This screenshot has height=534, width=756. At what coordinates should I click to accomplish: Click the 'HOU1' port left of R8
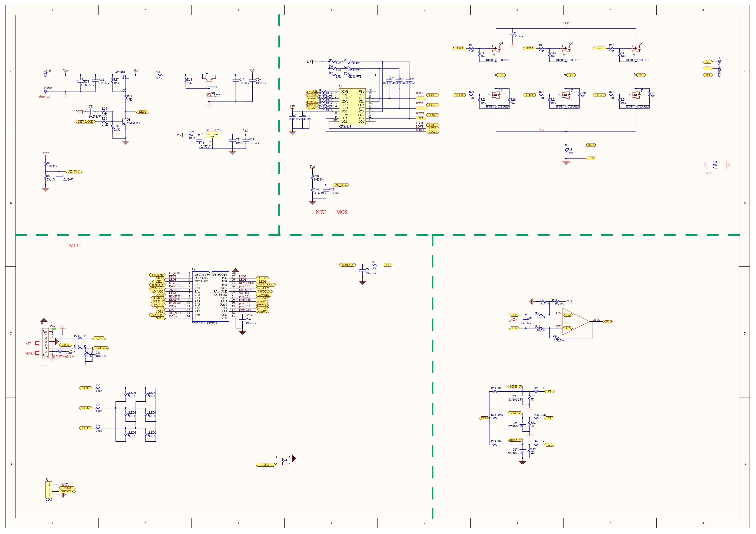(459, 48)
